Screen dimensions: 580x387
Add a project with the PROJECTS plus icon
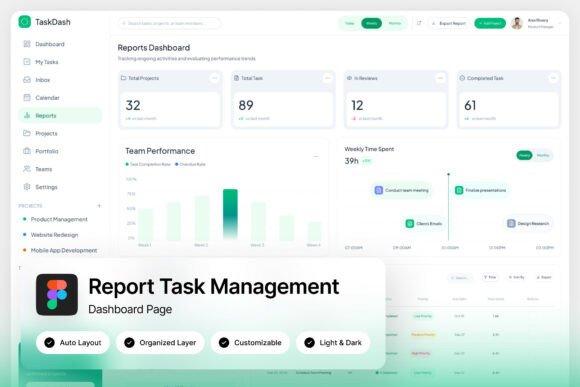pos(99,206)
